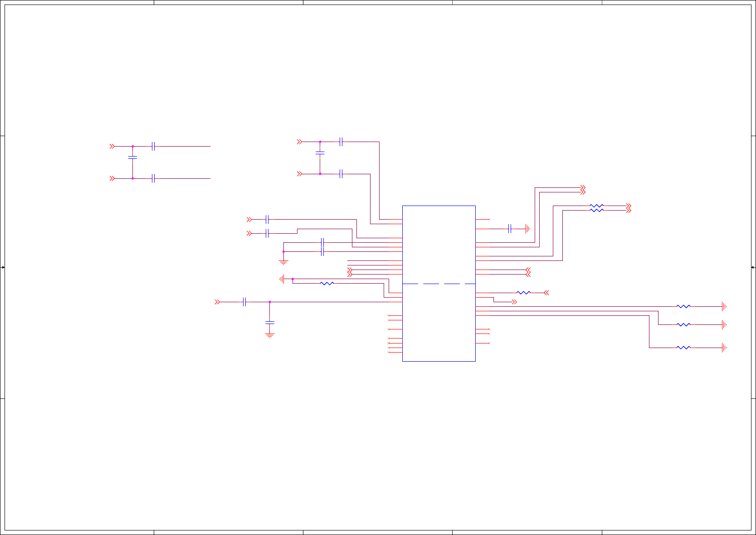Image resolution: width=756 pixels, height=535 pixels.
Task: Select the topmost of three far-right grounded resistors
Action: (683, 306)
